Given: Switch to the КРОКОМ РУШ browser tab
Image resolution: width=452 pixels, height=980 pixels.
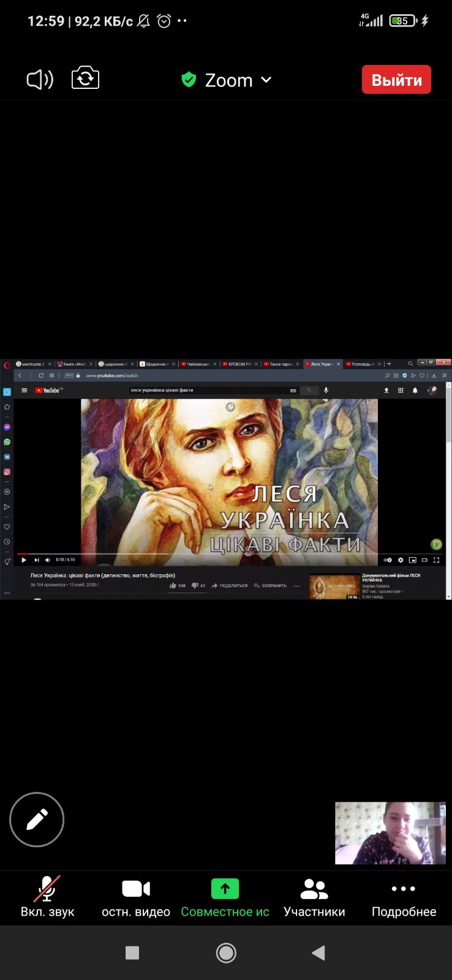Looking at the screenshot, I should click(x=239, y=364).
